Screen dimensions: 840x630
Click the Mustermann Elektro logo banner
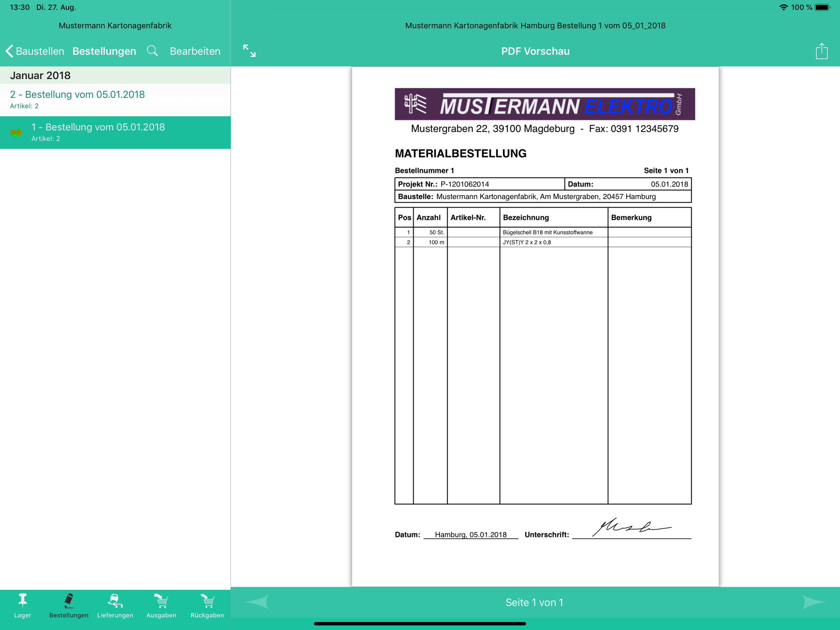point(545,104)
